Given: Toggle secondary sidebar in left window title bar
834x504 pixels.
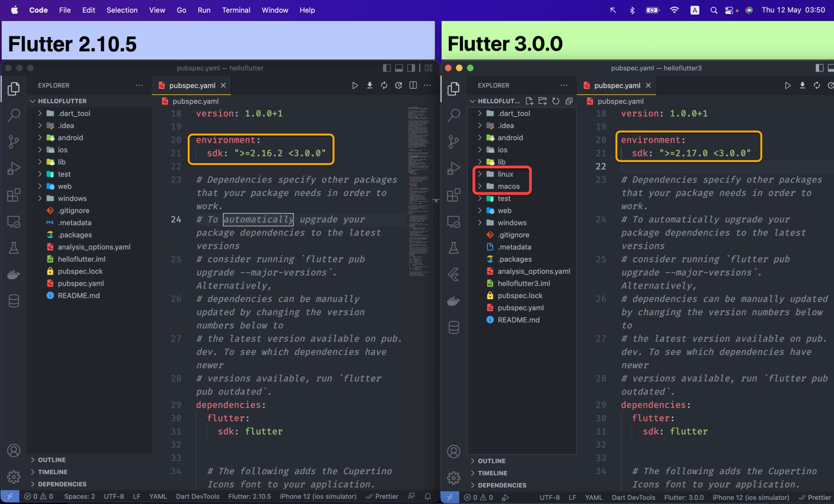Looking at the screenshot, I should [x=411, y=68].
